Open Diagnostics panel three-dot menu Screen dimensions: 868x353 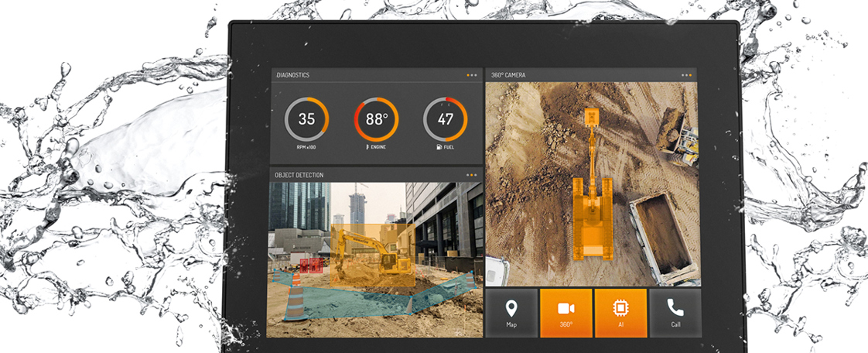pyautogui.click(x=471, y=75)
